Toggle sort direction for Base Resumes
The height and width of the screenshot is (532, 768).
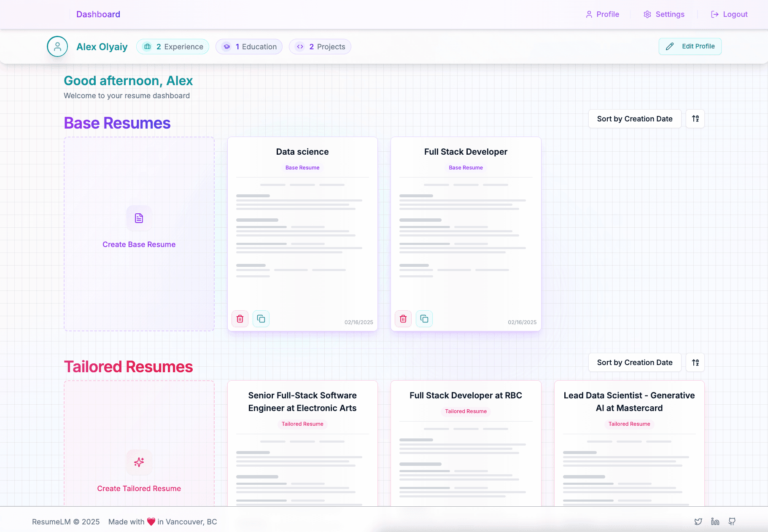[x=695, y=119]
